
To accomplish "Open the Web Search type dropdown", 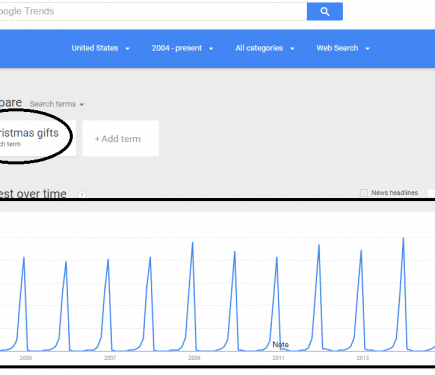I will [x=343, y=48].
